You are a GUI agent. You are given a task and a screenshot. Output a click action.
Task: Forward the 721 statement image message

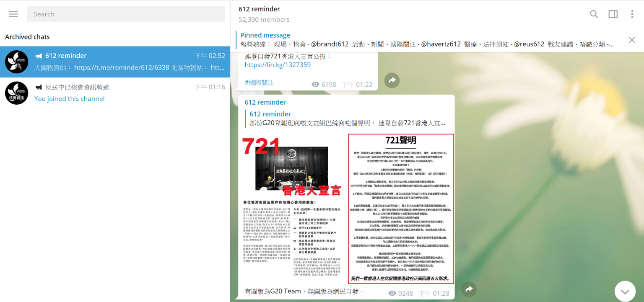[x=469, y=289]
